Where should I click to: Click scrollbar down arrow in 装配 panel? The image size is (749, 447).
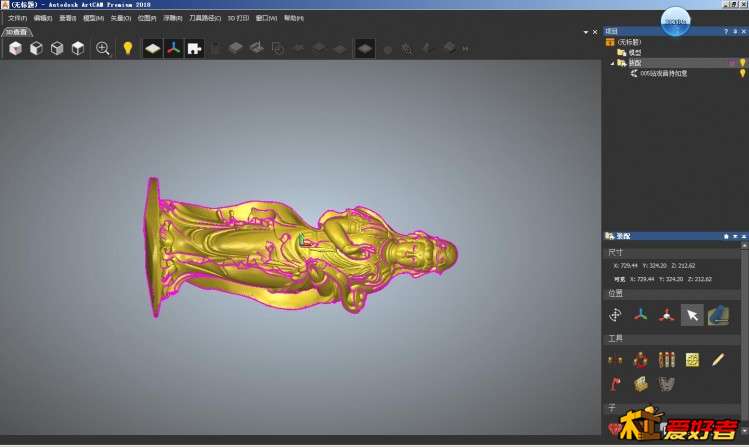[744, 431]
